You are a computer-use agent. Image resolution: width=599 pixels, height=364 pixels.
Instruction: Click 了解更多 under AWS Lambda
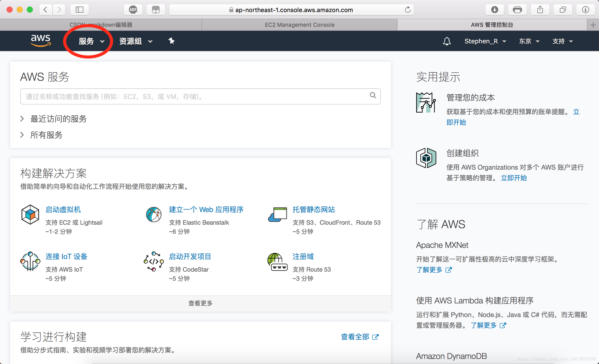pyautogui.click(x=488, y=325)
